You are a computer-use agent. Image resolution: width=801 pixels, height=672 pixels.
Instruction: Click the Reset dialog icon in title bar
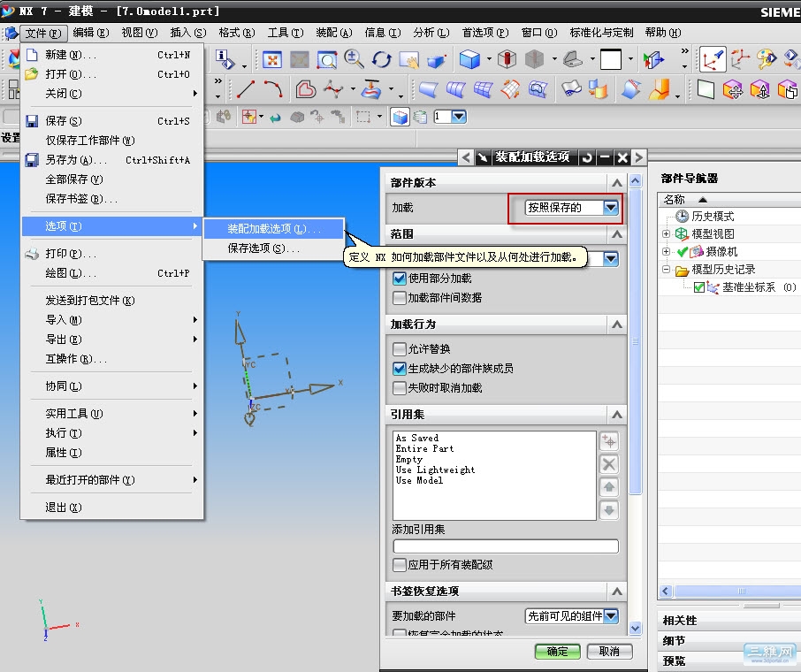587,157
